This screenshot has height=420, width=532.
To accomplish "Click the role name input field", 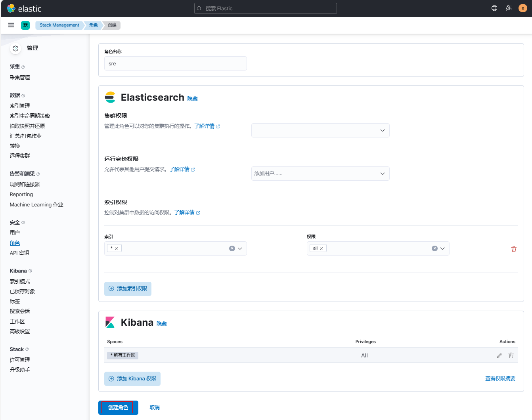I will coord(175,63).
